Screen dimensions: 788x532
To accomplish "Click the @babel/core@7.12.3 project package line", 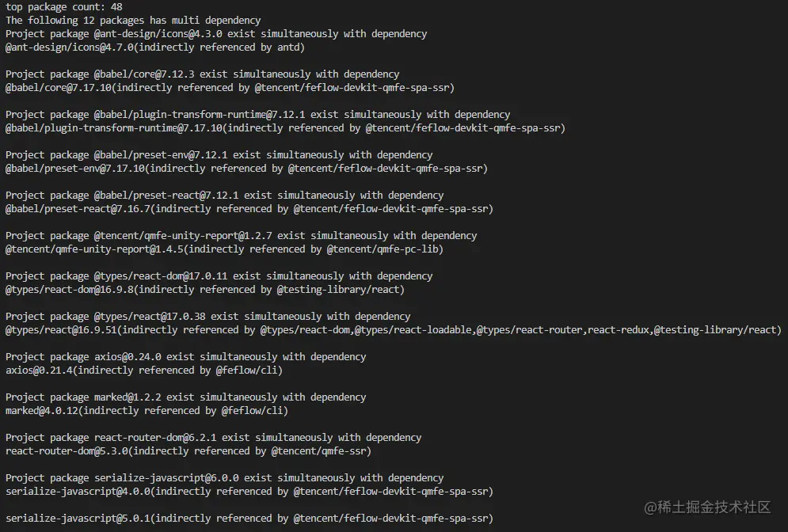I will coord(203,74).
